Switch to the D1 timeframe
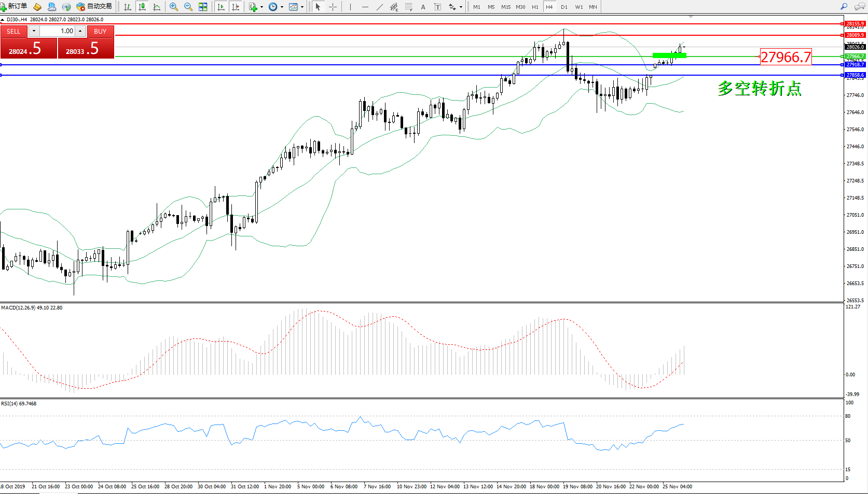 564,7
